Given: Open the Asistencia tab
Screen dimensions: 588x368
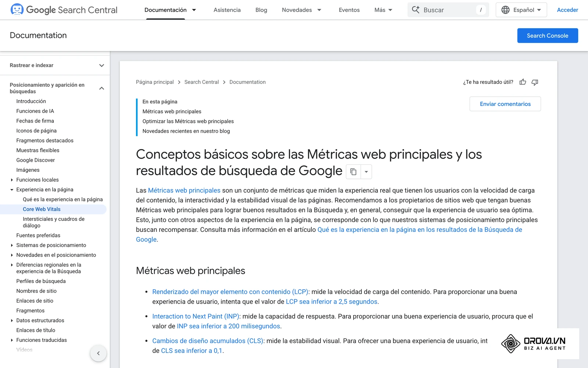Looking at the screenshot, I should (x=227, y=10).
